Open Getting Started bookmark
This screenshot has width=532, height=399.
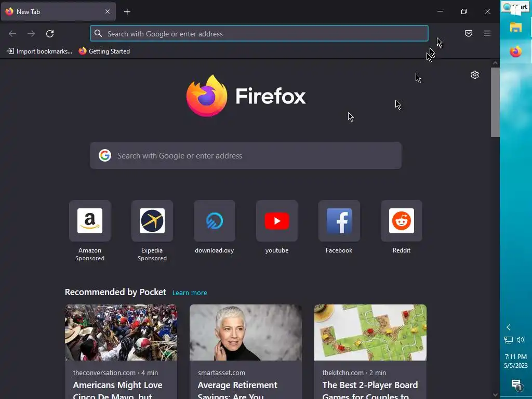tap(104, 51)
